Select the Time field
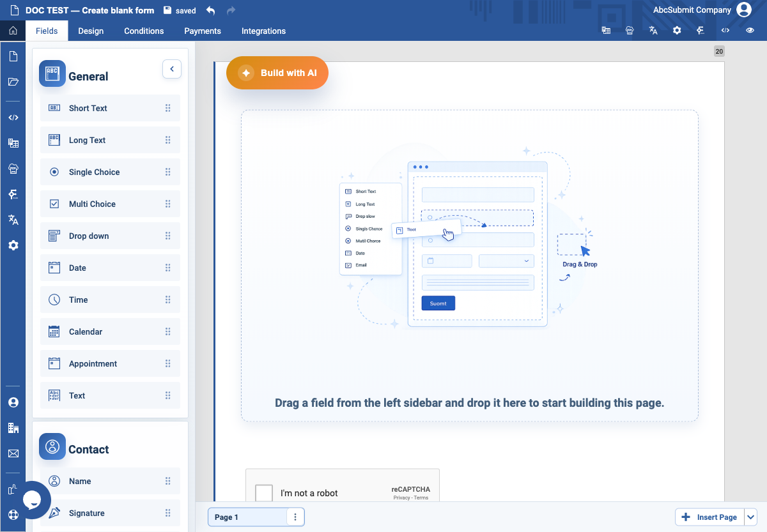This screenshot has width=767, height=532. pyautogui.click(x=110, y=300)
